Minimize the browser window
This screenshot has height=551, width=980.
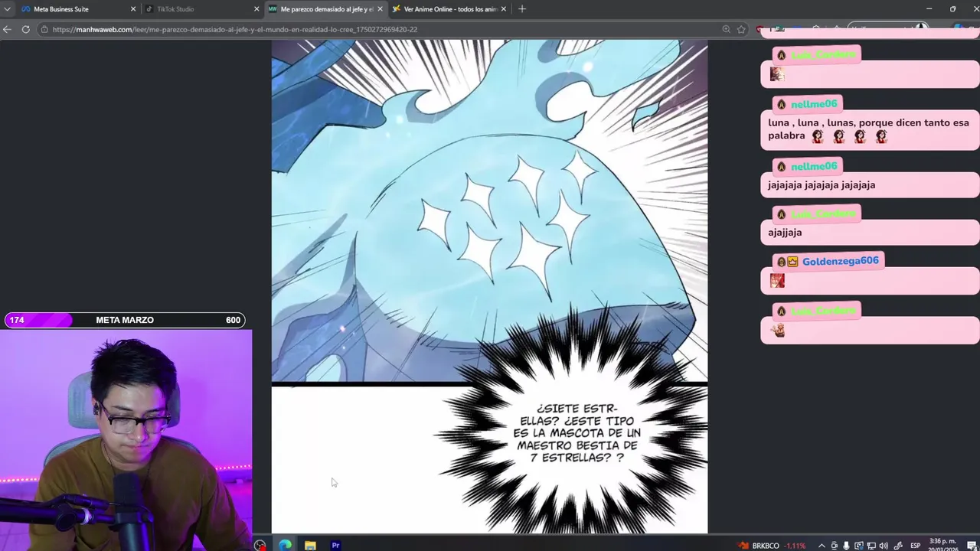click(x=929, y=9)
